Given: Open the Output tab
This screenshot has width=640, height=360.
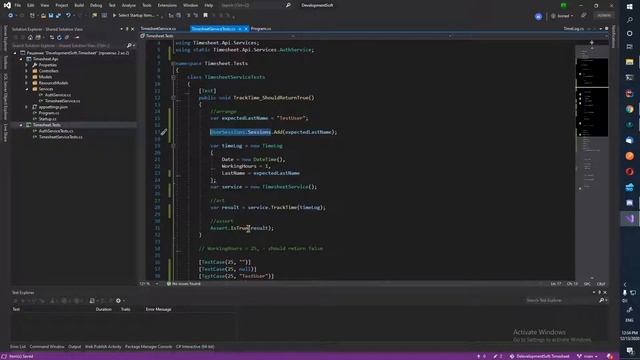Looking at the screenshot, I should [x=75, y=347].
